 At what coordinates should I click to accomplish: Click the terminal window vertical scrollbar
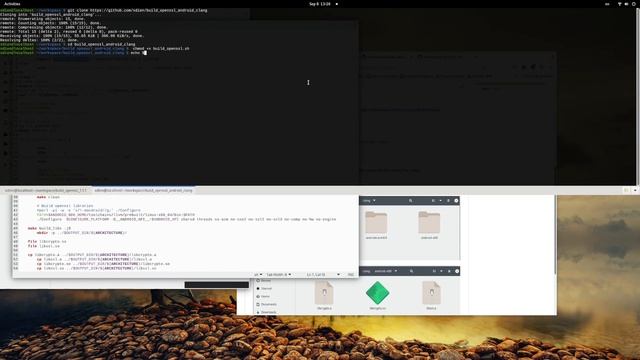pyautogui.click(x=638, y=97)
